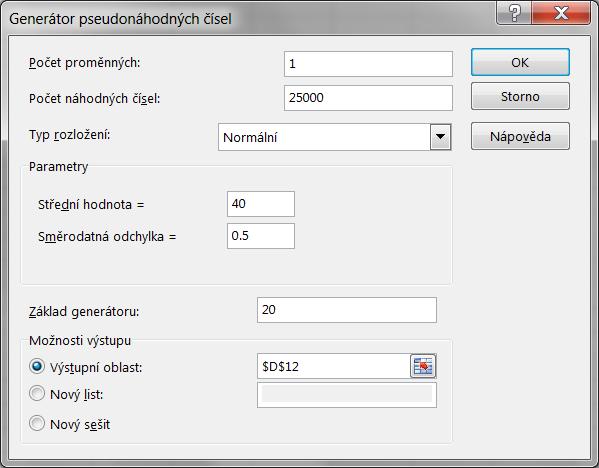Image resolution: width=599 pixels, height=468 pixels.
Task: Select the Nový list radio button
Action: click(37, 393)
